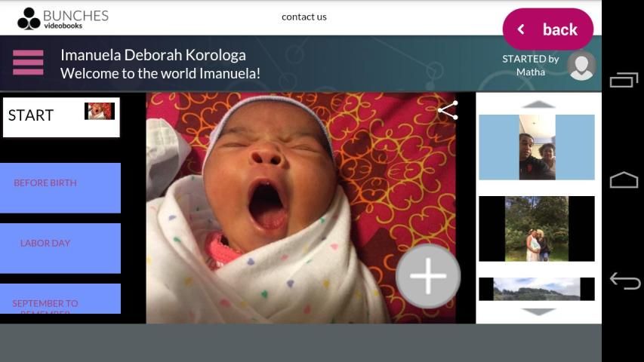Tap the share icon on photo

point(448,110)
